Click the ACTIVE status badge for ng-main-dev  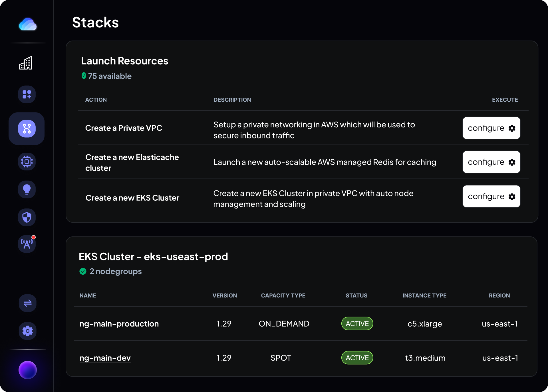click(357, 358)
